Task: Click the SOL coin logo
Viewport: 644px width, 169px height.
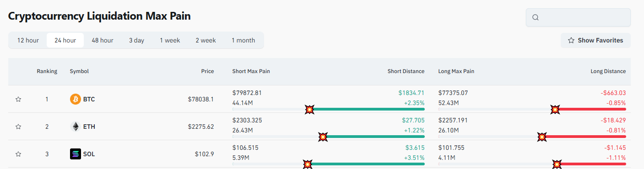Action: [x=75, y=154]
